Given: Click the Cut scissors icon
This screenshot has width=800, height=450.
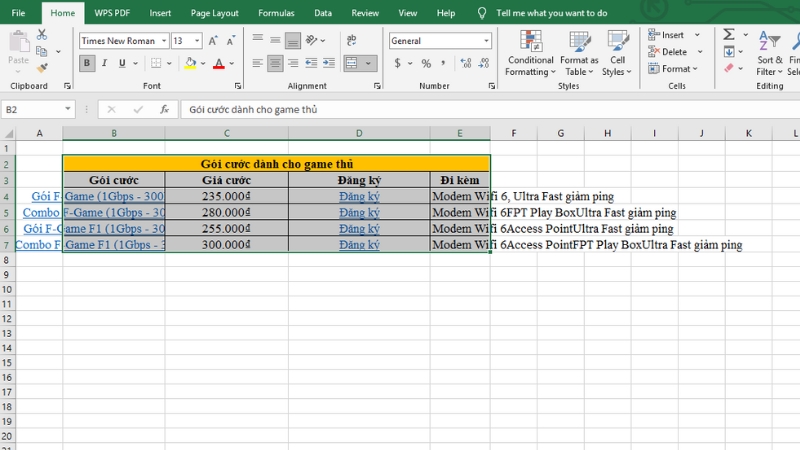Looking at the screenshot, I should [x=42, y=34].
